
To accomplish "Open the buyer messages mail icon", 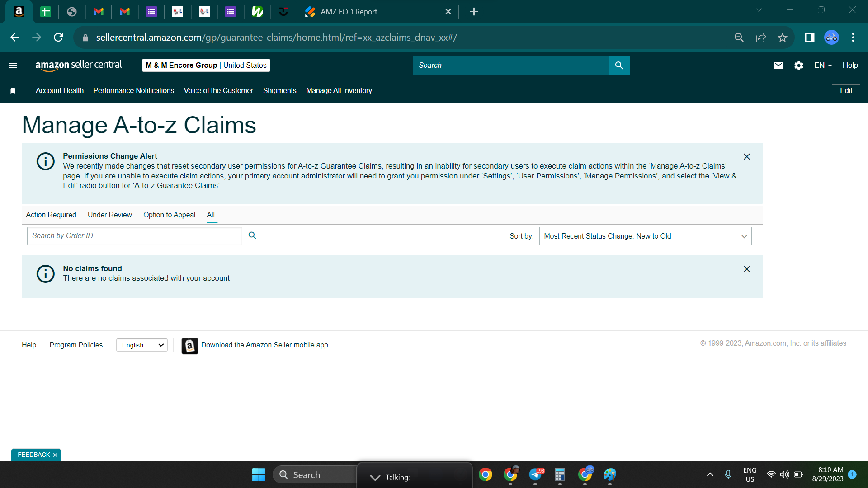I will click(778, 66).
